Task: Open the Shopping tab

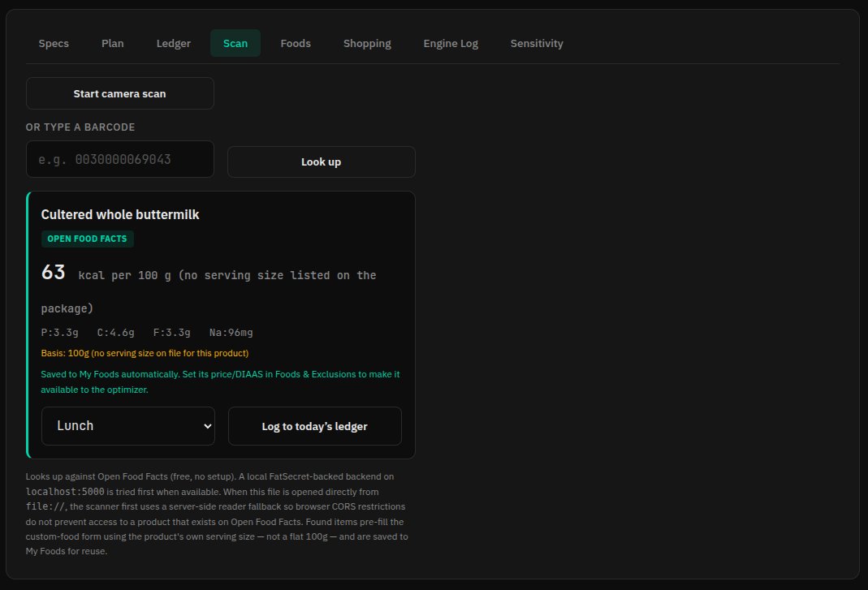Action: click(x=367, y=43)
